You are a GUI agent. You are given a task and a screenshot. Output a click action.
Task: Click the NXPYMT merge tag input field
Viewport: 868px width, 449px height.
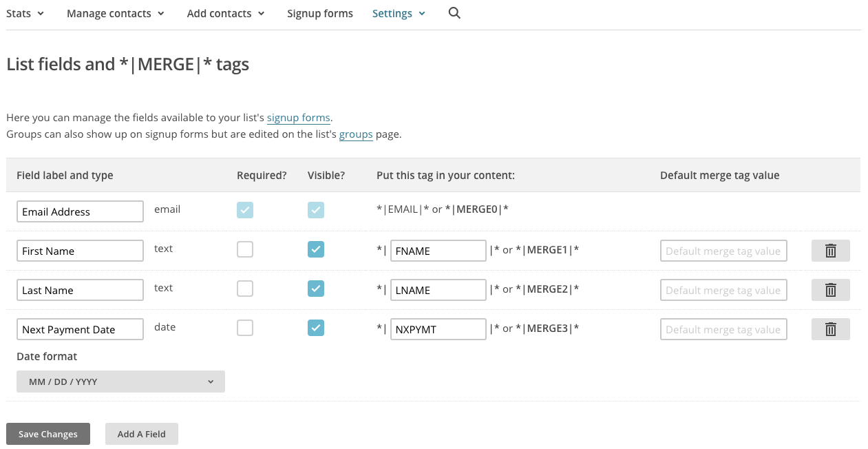point(438,329)
